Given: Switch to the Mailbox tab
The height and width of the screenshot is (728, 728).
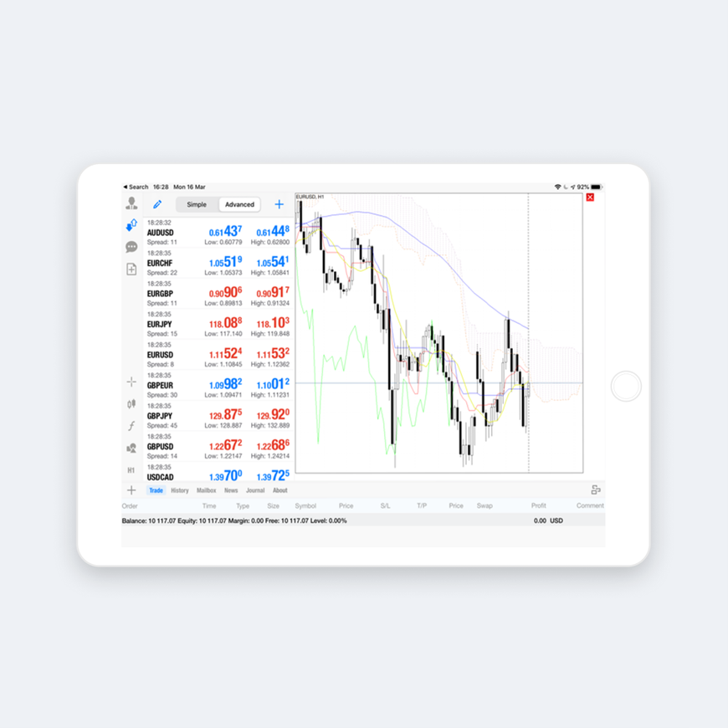Looking at the screenshot, I should (x=206, y=490).
